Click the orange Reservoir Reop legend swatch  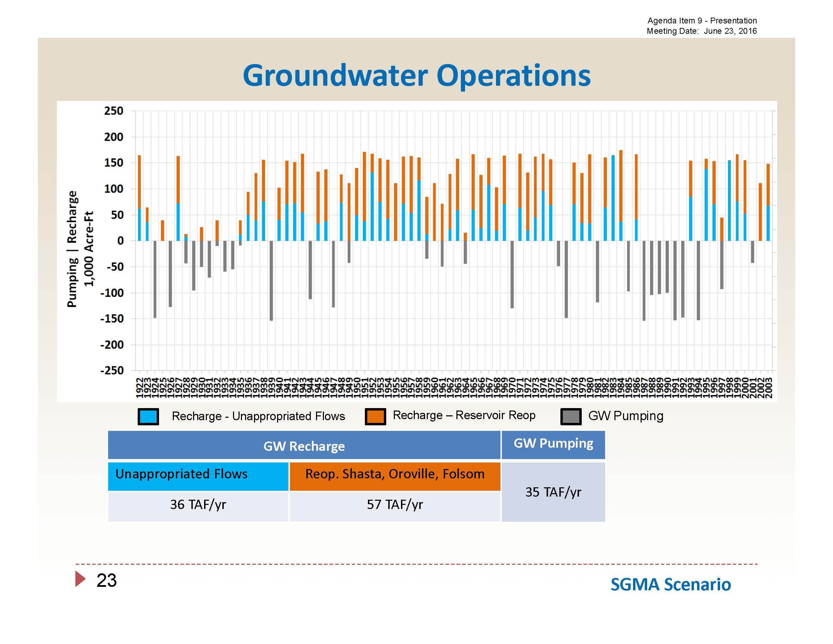[x=375, y=417]
